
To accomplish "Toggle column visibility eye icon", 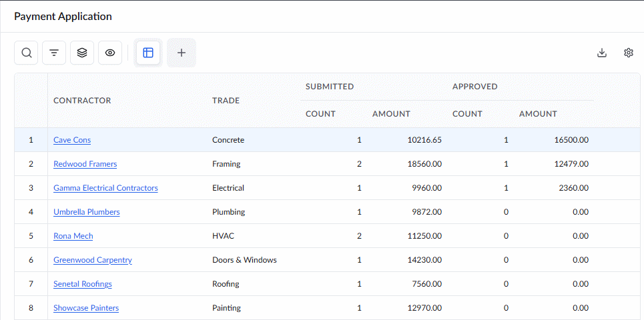I will coord(110,53).
